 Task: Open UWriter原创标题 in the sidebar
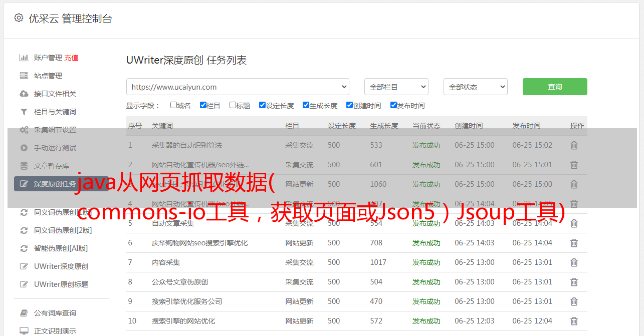point(61,284)
